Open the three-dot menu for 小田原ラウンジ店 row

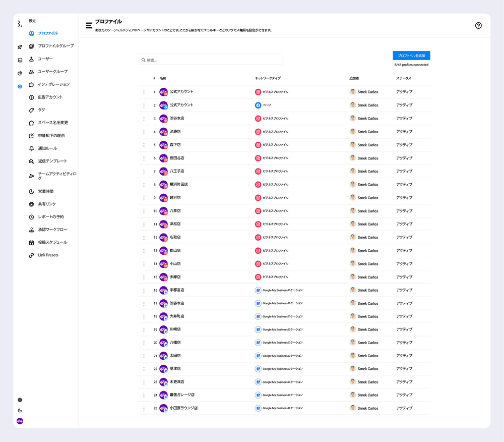(144, 408)
